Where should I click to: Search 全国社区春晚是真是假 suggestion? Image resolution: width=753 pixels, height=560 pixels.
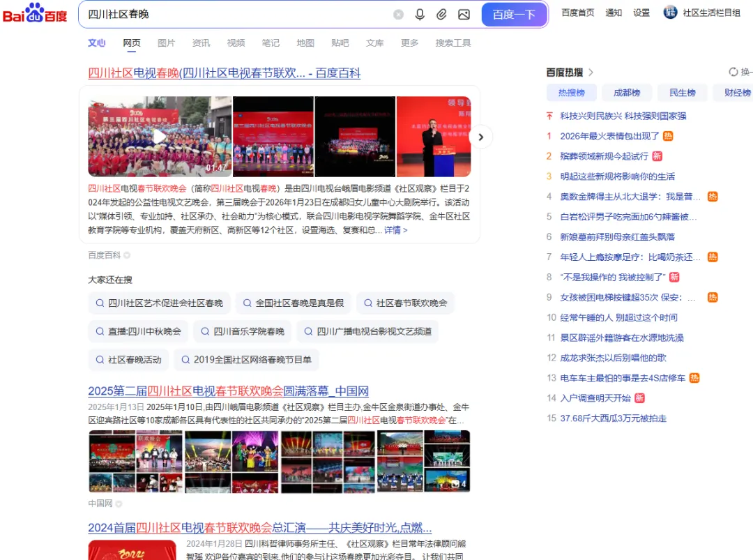tap(294, 303)
